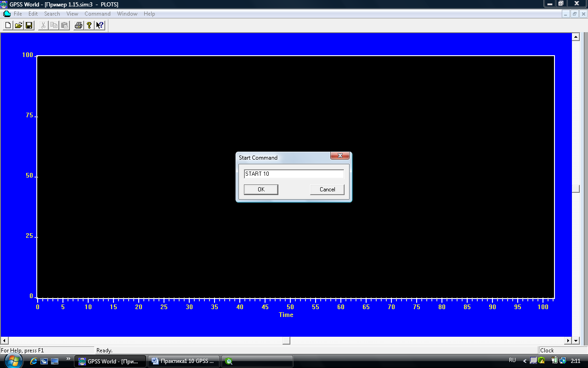Launch Internet Explorer from quick launch
Screen dimensions: 588x368
(34, 361)
